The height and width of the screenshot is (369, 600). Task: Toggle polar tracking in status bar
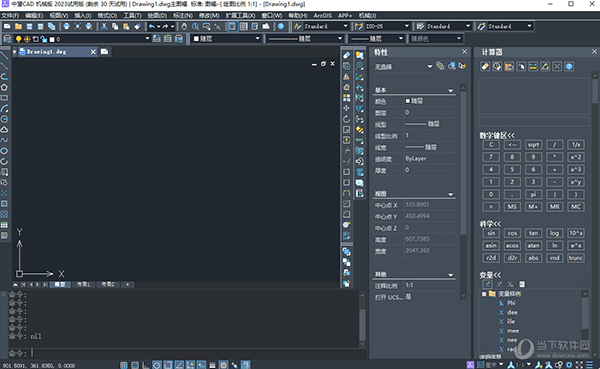click(157, 365)
